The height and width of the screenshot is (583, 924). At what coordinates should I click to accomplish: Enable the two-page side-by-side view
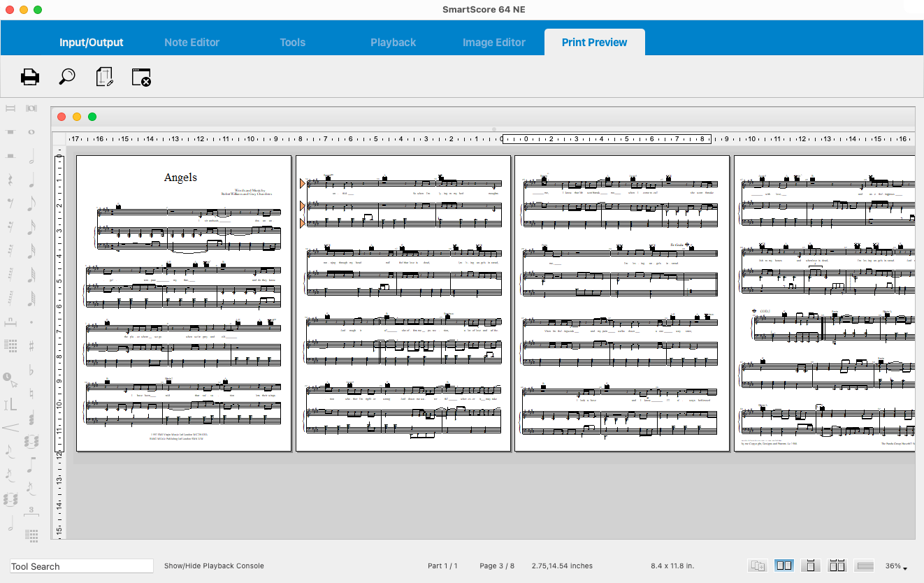pos(784,566)
